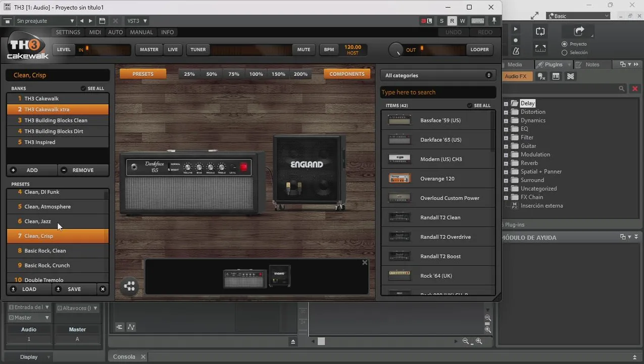Expand the Distortion folder

tap(506, 112)
